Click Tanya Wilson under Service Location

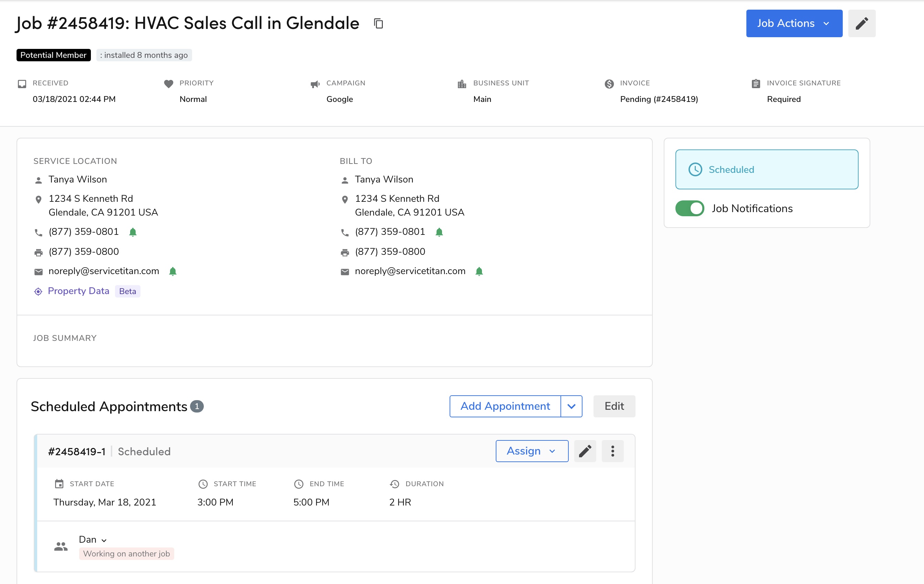[77, 179]
